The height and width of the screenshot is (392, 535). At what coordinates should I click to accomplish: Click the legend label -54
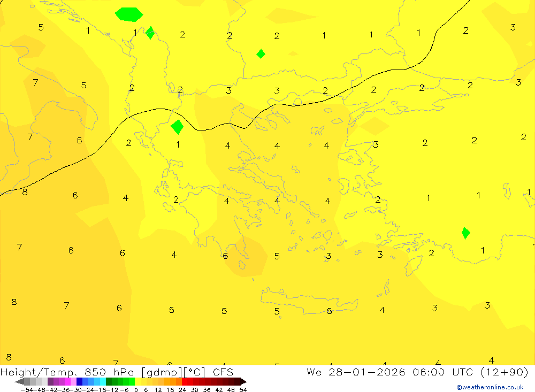pyautogui.click(x=27, y=390)
